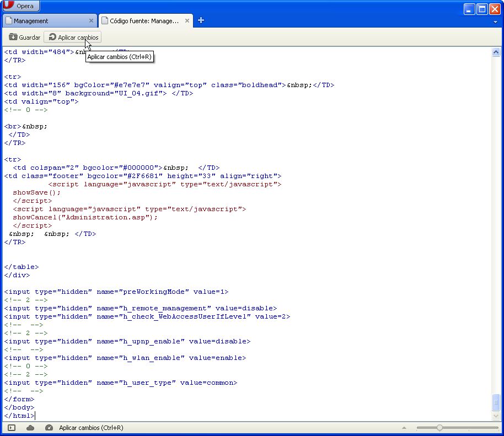Click the td class="footer" line
This screenshot has height=436, width=504.
click(x=143, y=176)
